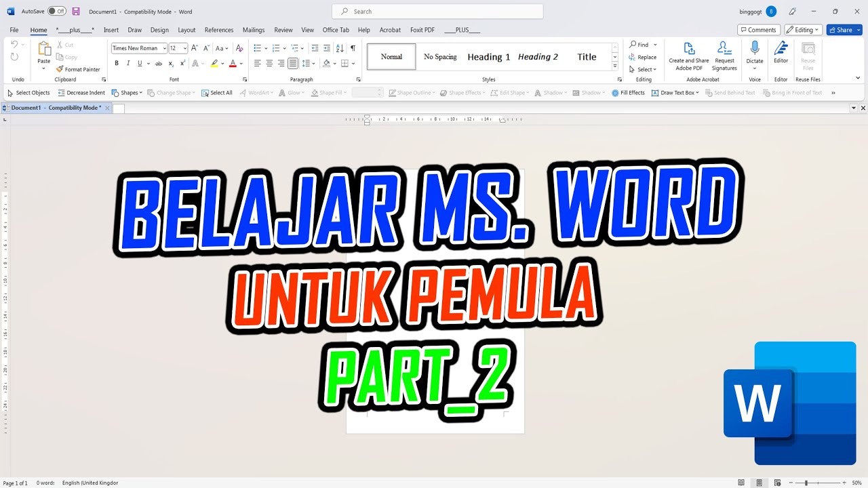Open the font name dropdown
The height and width of the screenshot is (488, 868).
pos(164,48)
